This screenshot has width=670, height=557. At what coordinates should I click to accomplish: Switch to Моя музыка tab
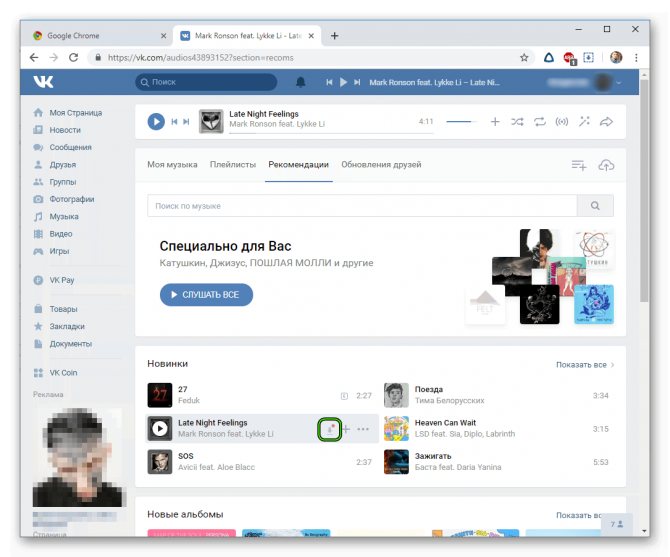(x=172, y=164)
